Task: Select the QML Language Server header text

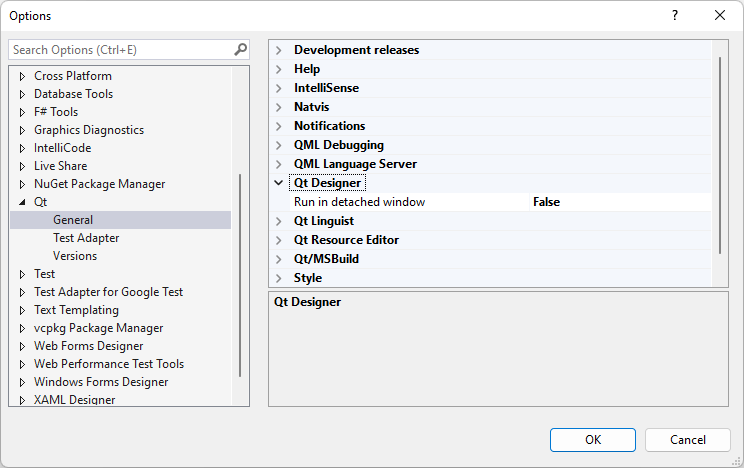Action: [x=355, y=164]
